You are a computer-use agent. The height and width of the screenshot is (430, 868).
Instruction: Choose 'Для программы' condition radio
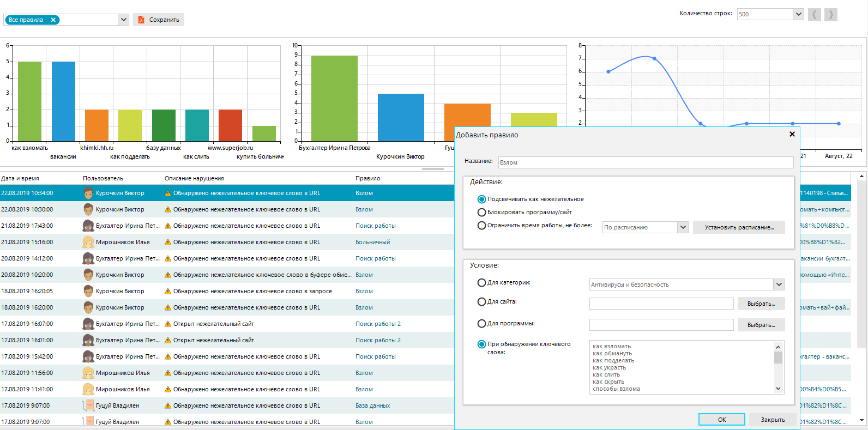point(481,324)
